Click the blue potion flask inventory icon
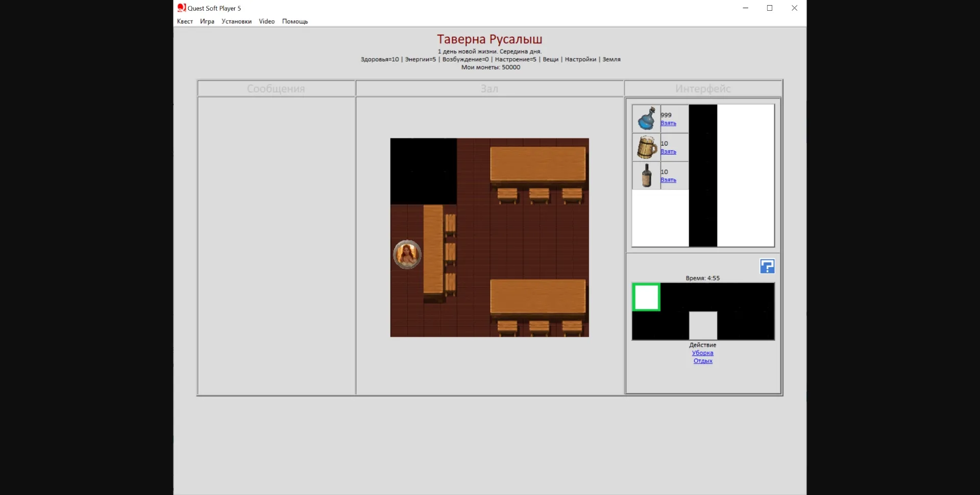 click(x=646, y=118)
